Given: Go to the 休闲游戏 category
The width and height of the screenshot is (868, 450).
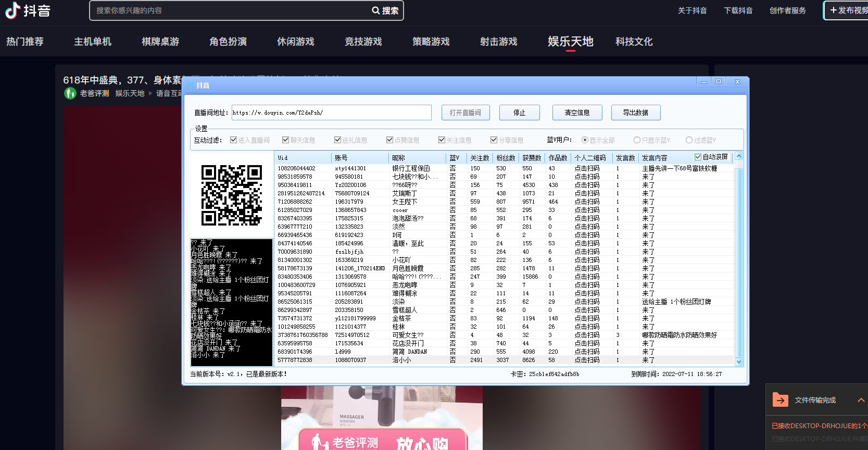Looking at the screenshot, I should tap(296, 42).
